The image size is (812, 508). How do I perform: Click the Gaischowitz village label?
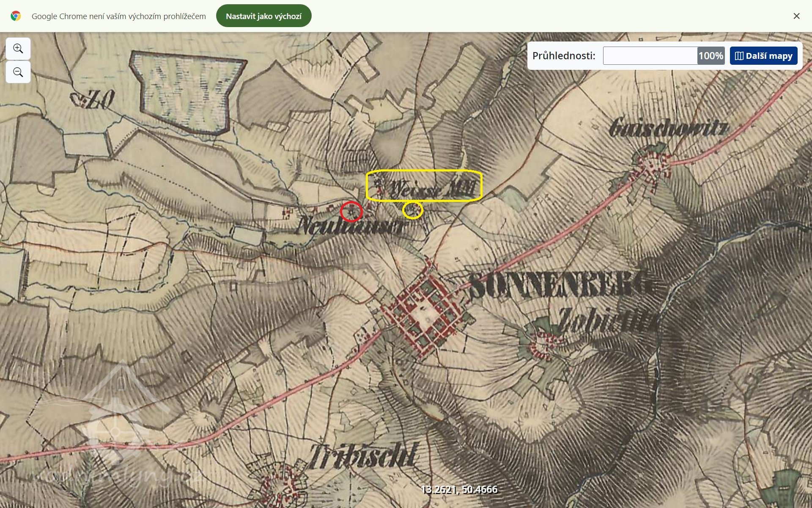[669, 128]
